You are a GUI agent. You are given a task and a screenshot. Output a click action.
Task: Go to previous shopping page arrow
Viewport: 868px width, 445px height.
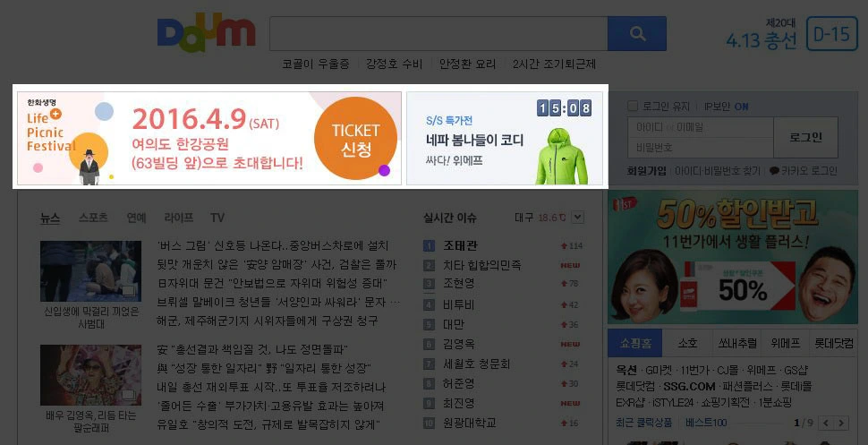point(826,424)
